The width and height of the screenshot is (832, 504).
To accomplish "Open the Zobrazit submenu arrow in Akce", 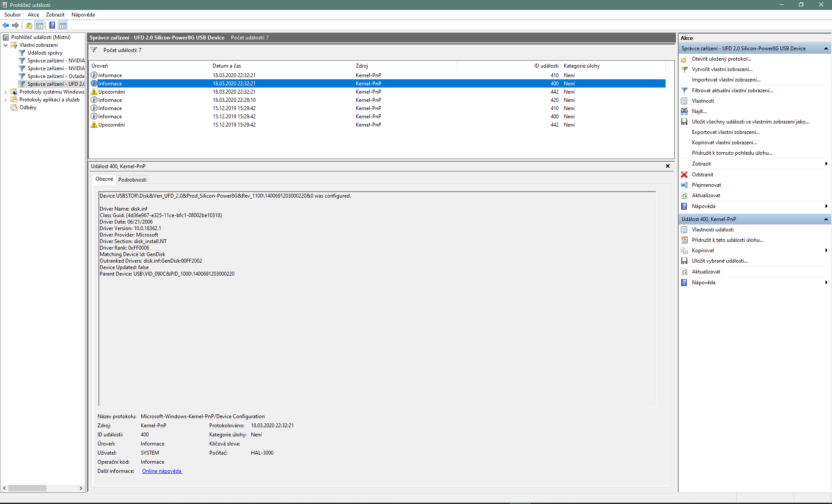I will 826,164.
